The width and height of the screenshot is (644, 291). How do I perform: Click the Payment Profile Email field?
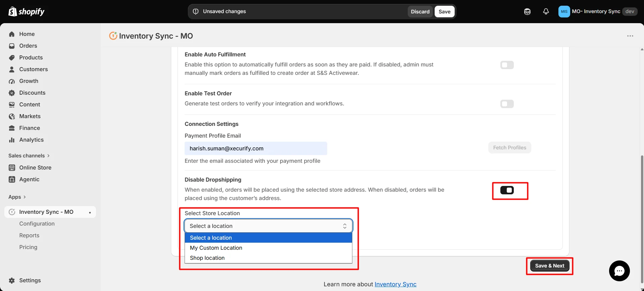[256, 148]
